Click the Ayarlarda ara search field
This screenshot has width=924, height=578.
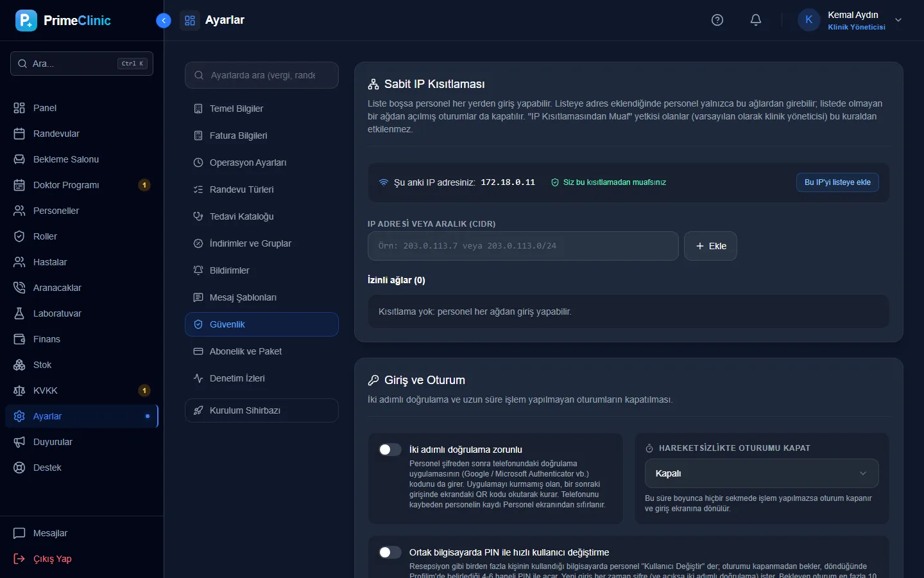(x=262, y=75)
